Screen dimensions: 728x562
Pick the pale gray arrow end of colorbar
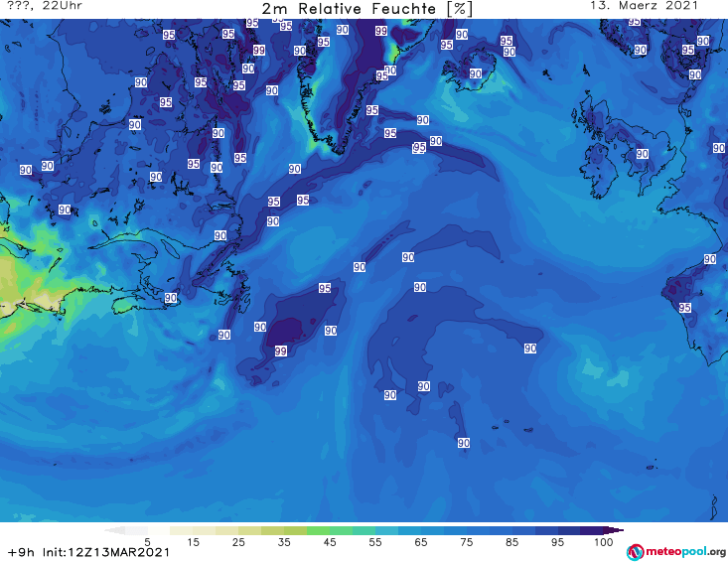pos(114,530)
